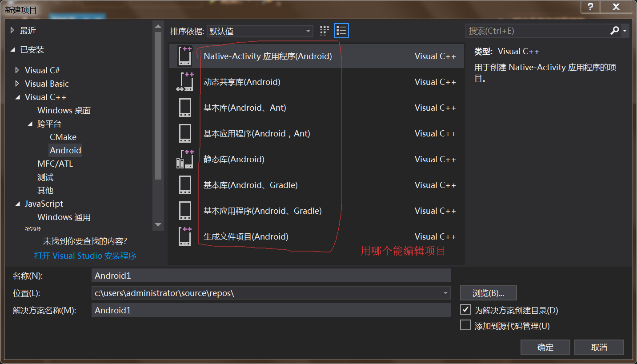637x364 pixels.
Task: Select Windows 桌面 in the tree
Action: [64, 110]
